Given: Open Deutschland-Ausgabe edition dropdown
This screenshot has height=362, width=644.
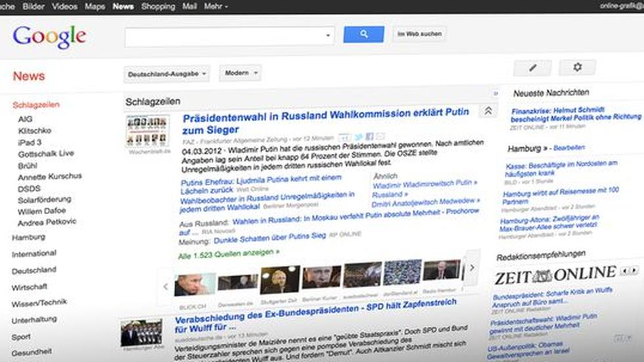Looking at the screenshot, I should [x=167, y=74].
